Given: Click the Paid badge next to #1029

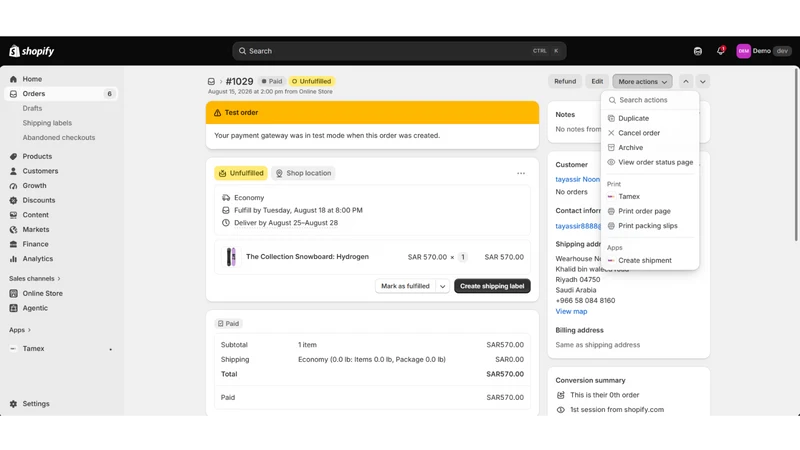Looking at the screenshot, I should click(271, 82).
